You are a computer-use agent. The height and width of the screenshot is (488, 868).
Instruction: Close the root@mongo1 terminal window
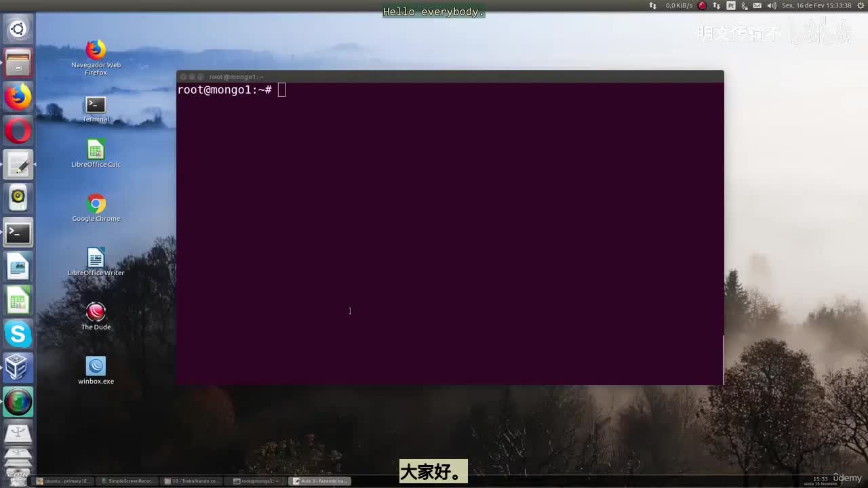click(183, 77)
